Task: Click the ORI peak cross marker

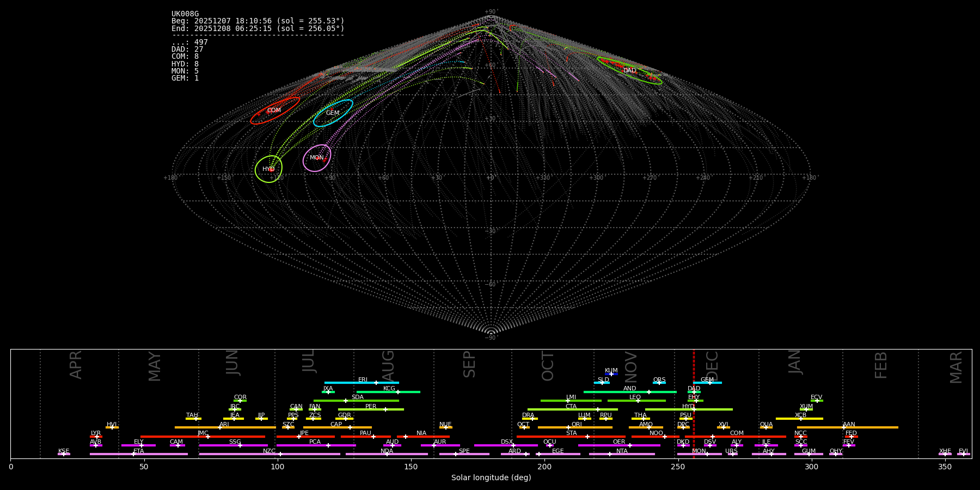Action: [568, 427]
